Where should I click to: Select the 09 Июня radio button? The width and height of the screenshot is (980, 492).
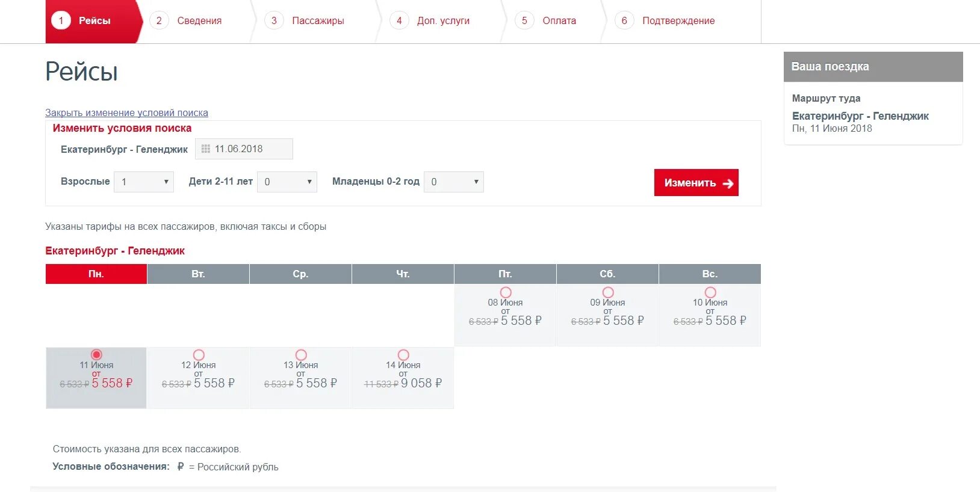tap(608, 292)
